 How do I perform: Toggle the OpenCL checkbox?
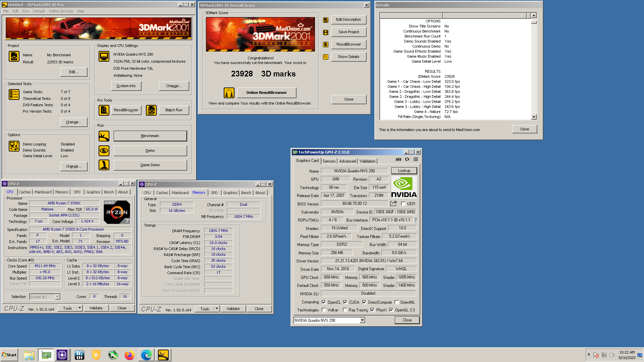click(324, 302)
